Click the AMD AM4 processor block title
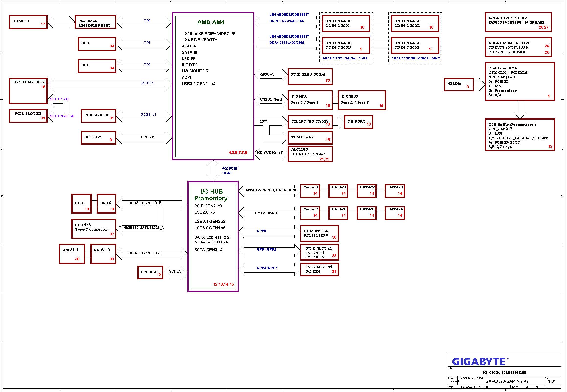This screenshot has height=392, width=567. [211, 22]
